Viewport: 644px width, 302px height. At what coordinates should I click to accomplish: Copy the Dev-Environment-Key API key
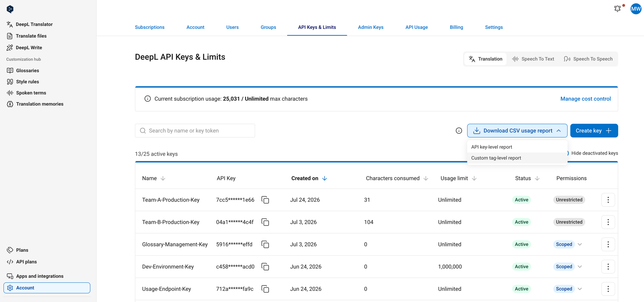point(265,267)
